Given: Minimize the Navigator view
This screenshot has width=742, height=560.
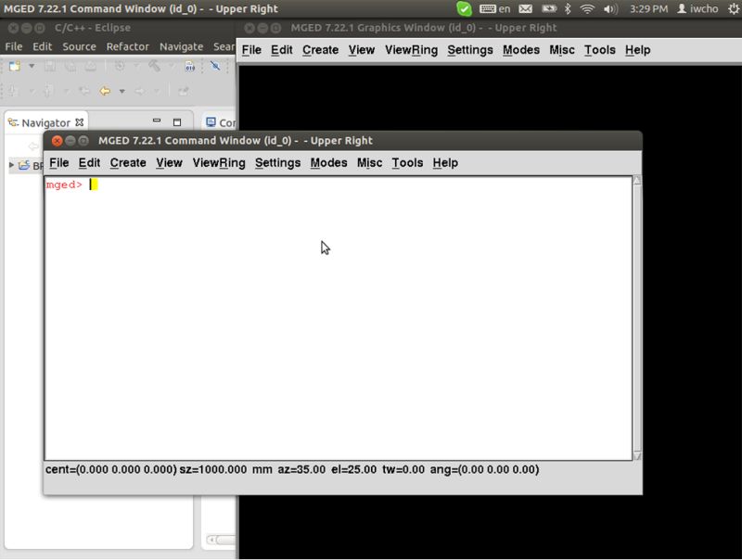Looking at the screenshot, I should (156, 120).
